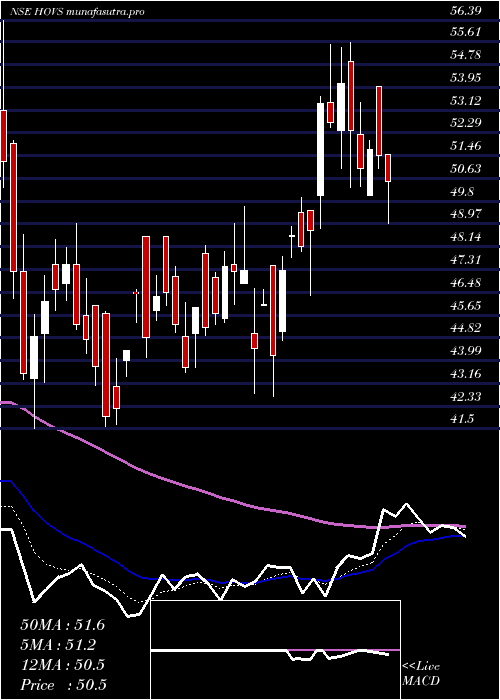Select the 43.99 price axis label
The width and height of the screenshot is (500, 700).
(x=466, y=351)
